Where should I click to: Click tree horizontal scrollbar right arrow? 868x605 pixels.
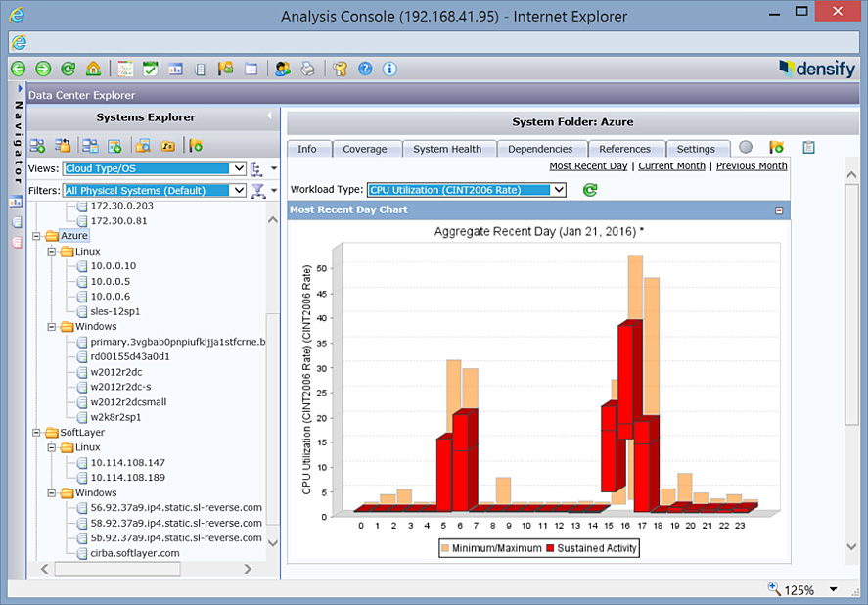pyautogui.click(x=248, y=569)
